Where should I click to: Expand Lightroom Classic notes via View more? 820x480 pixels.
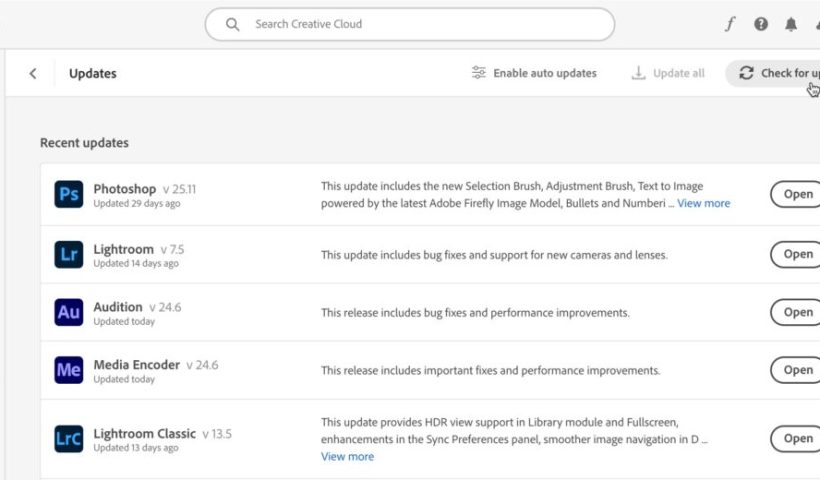click(347, 456)
